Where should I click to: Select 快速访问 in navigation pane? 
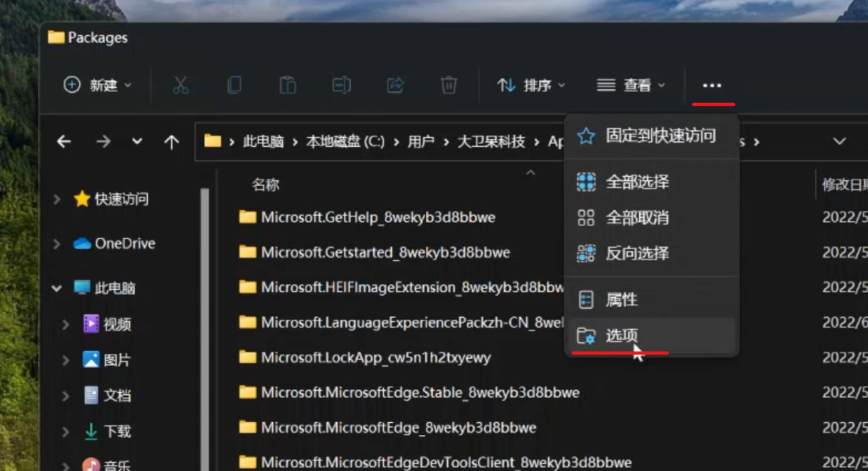pos(111,199)
